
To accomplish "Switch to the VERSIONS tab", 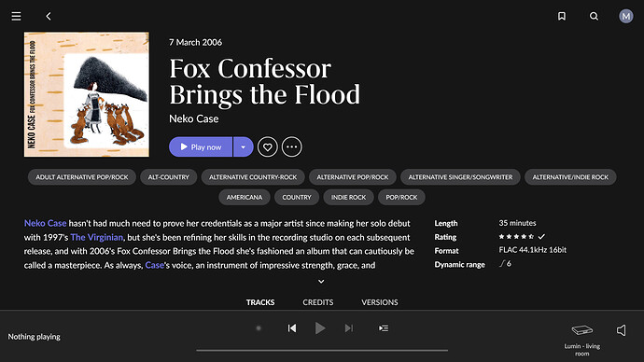I will point(380,302).
